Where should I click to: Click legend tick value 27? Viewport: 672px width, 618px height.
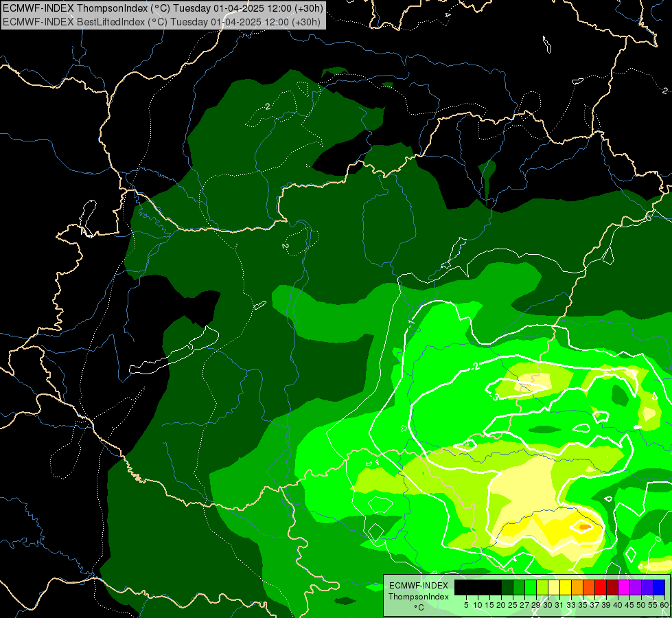point(524,605)
